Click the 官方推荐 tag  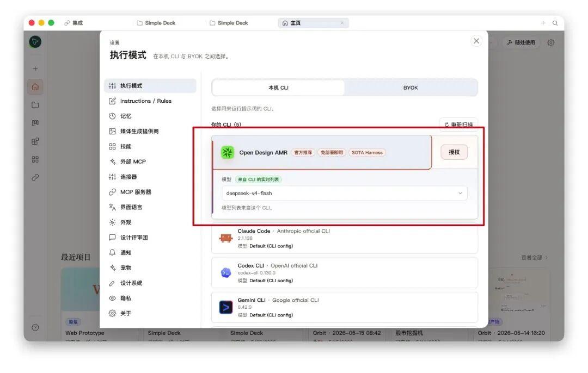pos(303,153)
